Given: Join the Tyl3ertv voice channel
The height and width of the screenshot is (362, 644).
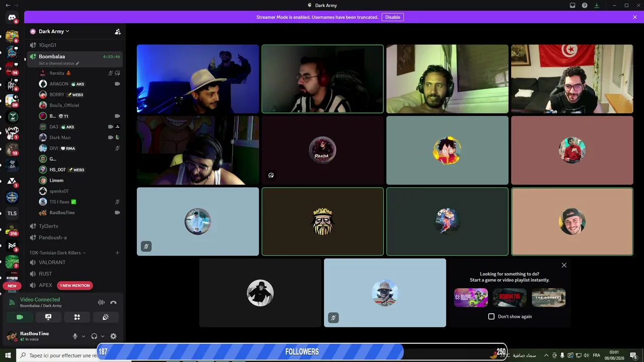Looking at the screenshot, I should click(75, 226).
